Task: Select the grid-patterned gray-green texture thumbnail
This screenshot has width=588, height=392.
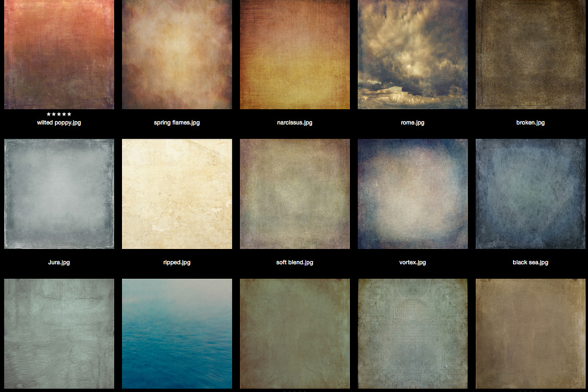Action: click(x=413, y=333)
